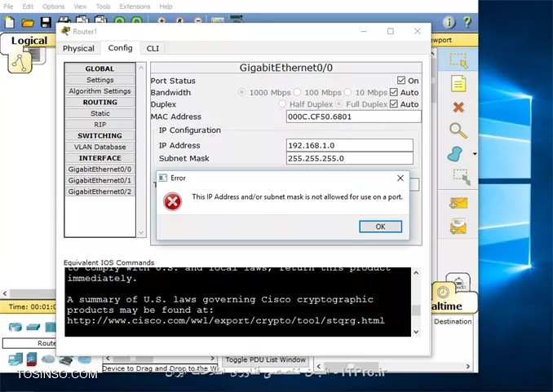The image size is (553, 392).
Task: Close the Error dialog with X
Action: click(400, 178)
